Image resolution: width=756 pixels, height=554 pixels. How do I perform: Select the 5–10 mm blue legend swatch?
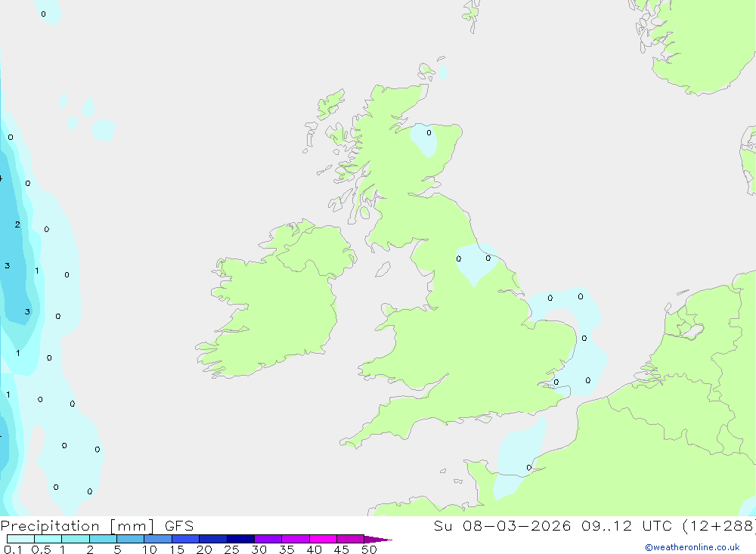tap(130, 539)
